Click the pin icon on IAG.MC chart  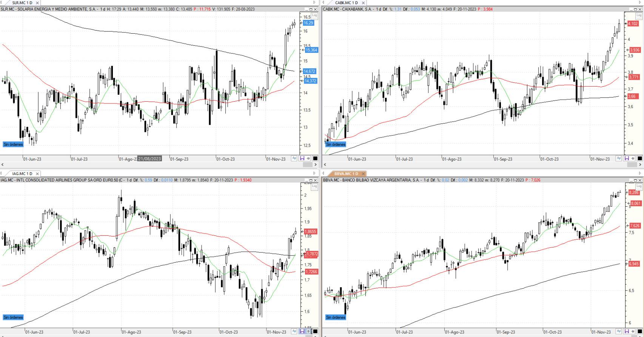308,331
